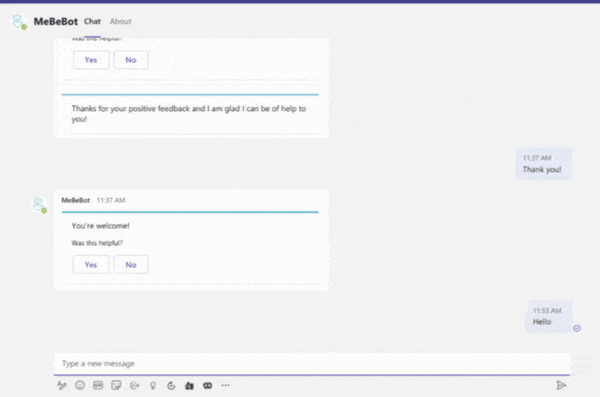Image resolution: width=600 pixels, height=397 pixels.
Task: Click Yes under You're welcome message
Action: (91, 265)
